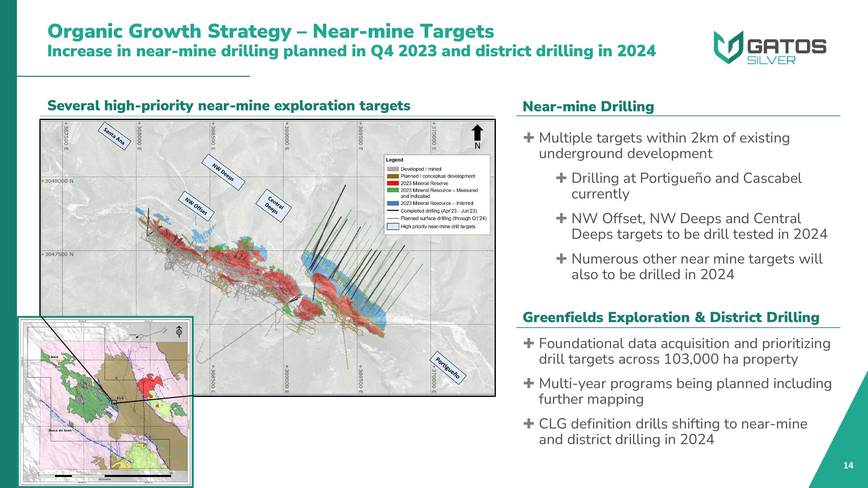Click the Completed drilling legend entry
The width and height of the screenshot is (868, 488).
[432, 211]
